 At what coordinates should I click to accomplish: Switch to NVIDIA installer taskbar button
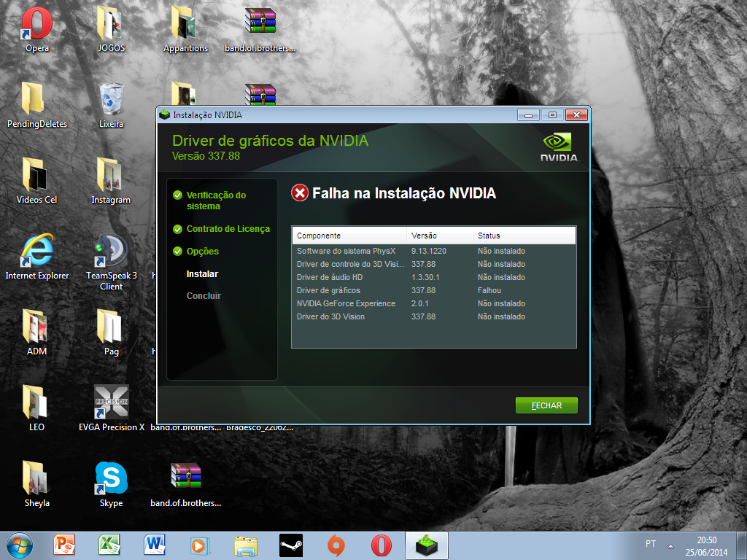[426, 545]
